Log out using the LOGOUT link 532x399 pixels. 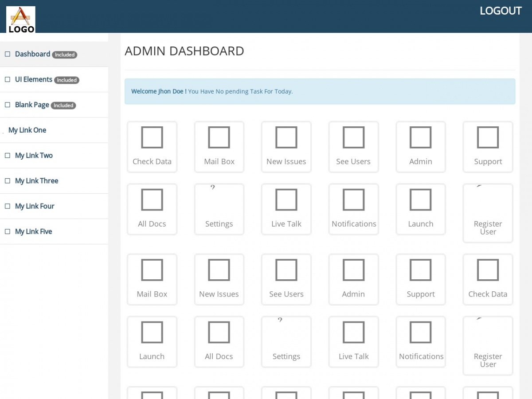[501, 11]
